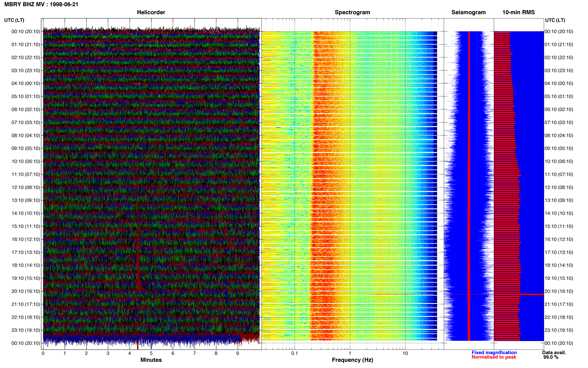Click the left time label 07:10 (03:10)
This screenshot has width=588, height=368.
[26, 122]
